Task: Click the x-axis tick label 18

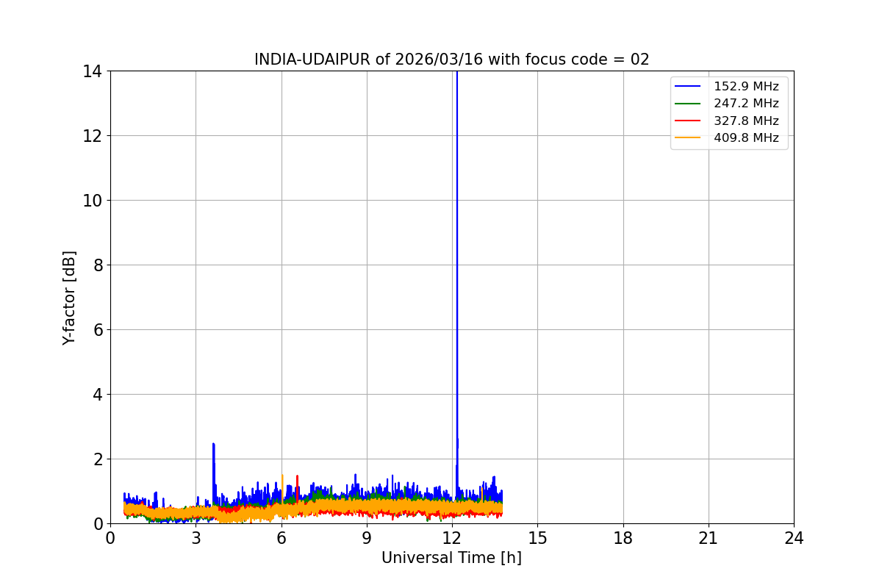Action: (x=623, y=538)
